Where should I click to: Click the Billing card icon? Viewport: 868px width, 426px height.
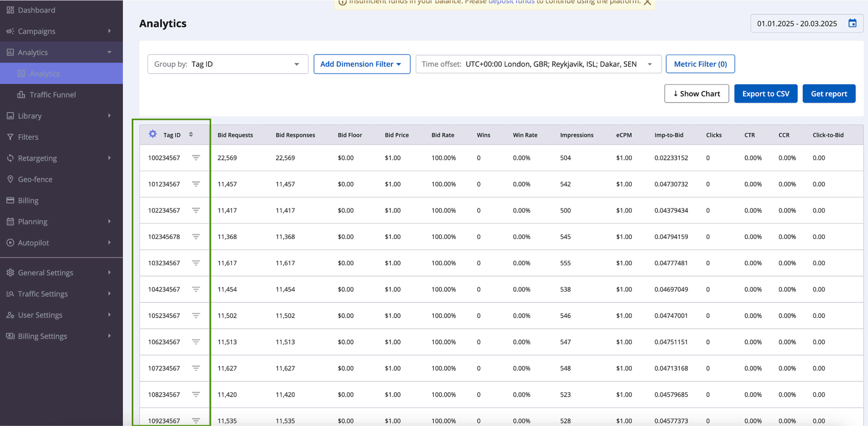click(x=10, y=200)
